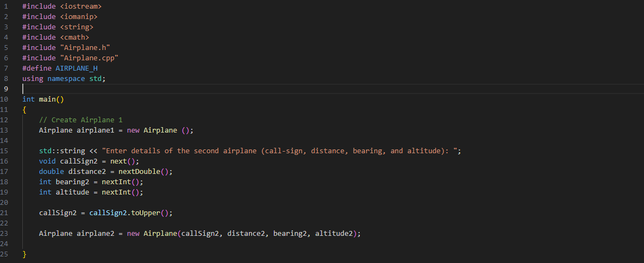Click line number 1 in the gutter
Image resolution: width=644 pixels, height=263 pixels.
(6, 6)
